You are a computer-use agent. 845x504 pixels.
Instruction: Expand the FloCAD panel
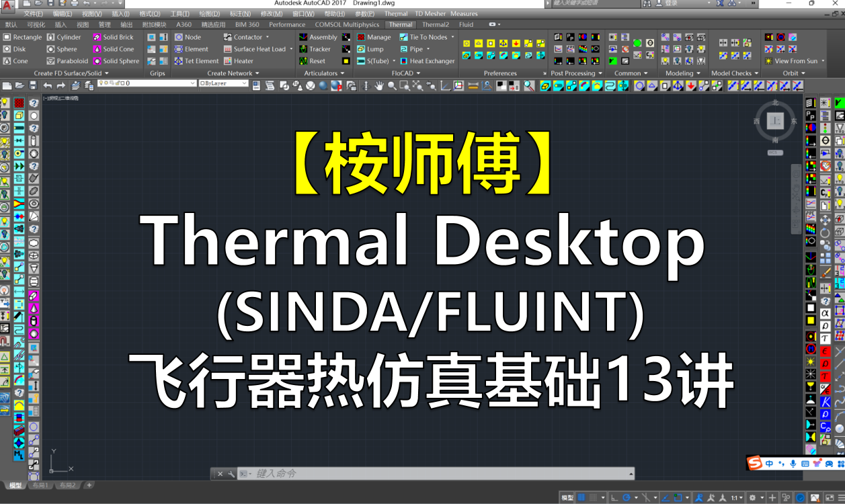coord(405,73)
